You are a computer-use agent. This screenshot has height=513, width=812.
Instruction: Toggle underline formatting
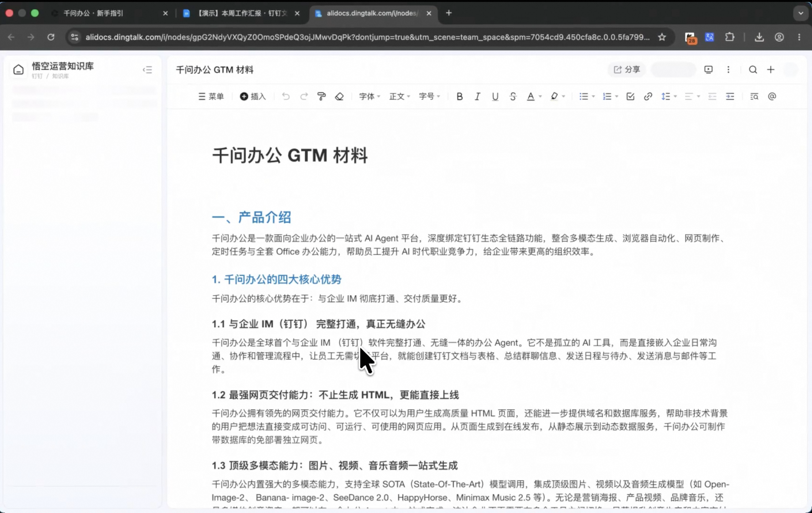(x=495, y=96)
